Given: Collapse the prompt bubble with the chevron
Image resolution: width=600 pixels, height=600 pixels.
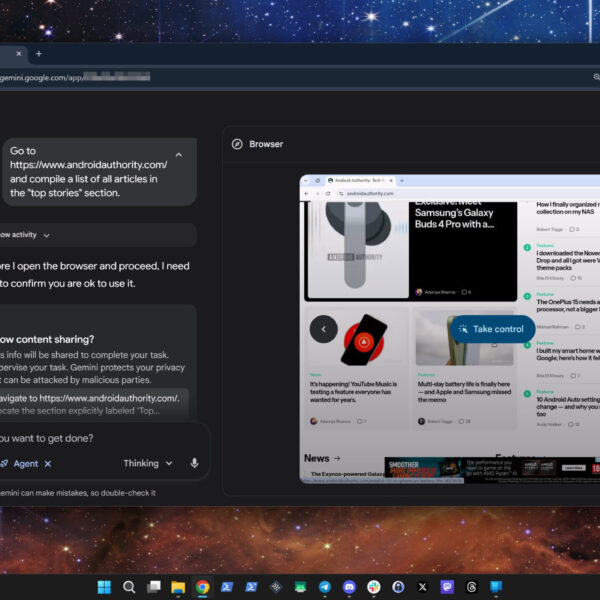Looking at the screenshot, I should (x=179, y=155).
